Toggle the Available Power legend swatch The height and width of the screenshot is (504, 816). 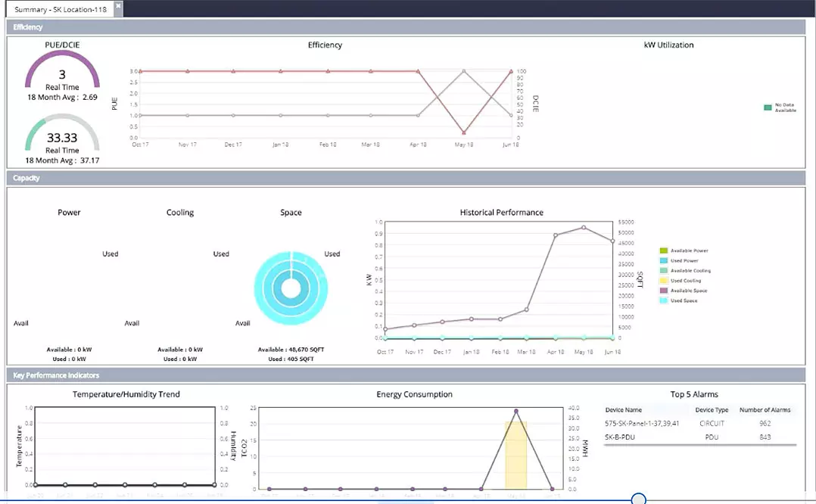[x=664, y=250]
